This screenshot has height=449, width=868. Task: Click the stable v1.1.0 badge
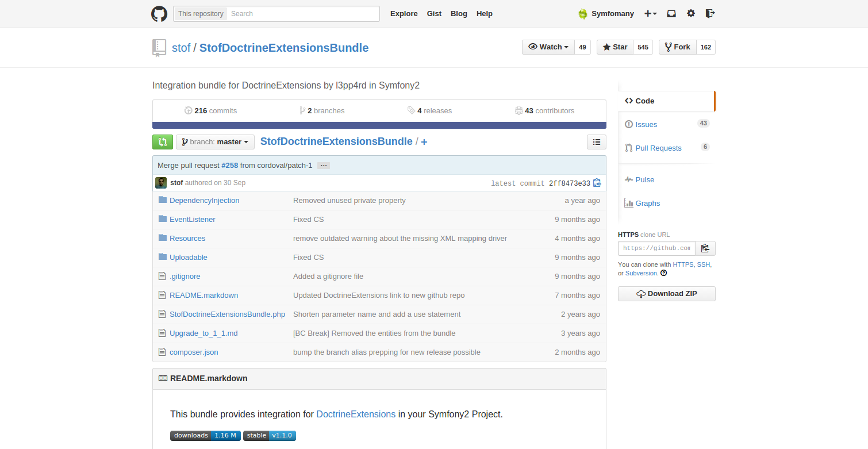point(270,436)
